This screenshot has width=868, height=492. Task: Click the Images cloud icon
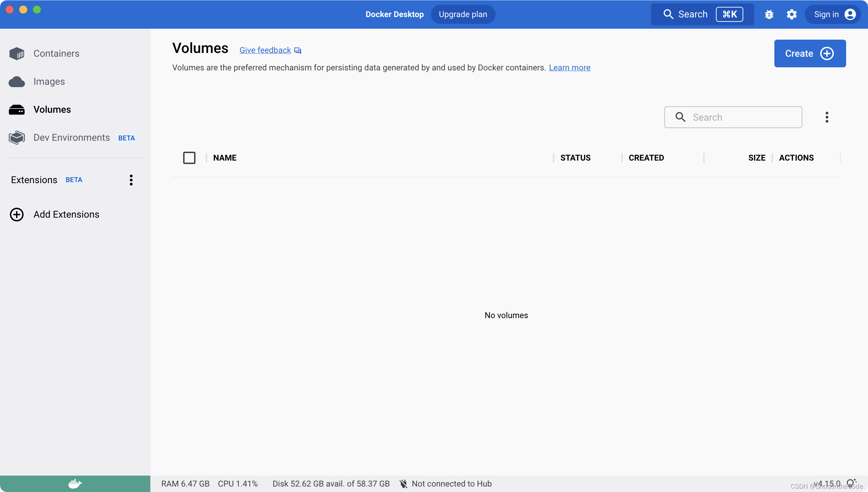coord(17,82)
